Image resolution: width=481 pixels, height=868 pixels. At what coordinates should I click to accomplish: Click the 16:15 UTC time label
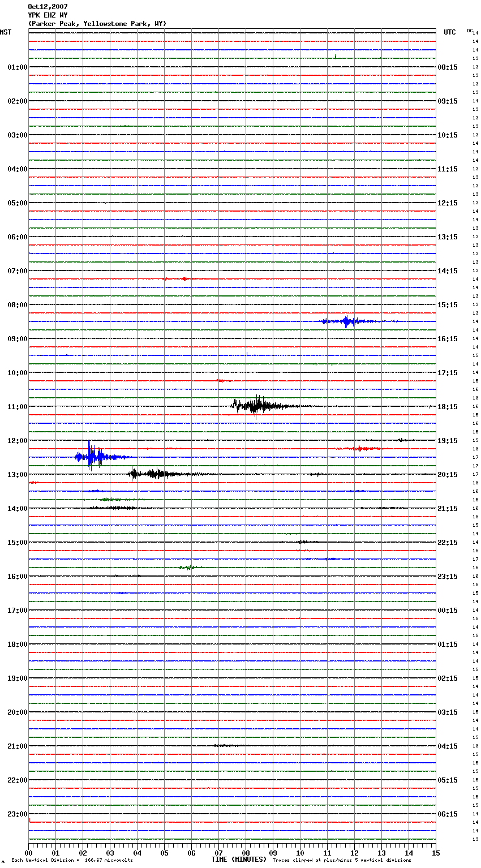coord(448,339)
